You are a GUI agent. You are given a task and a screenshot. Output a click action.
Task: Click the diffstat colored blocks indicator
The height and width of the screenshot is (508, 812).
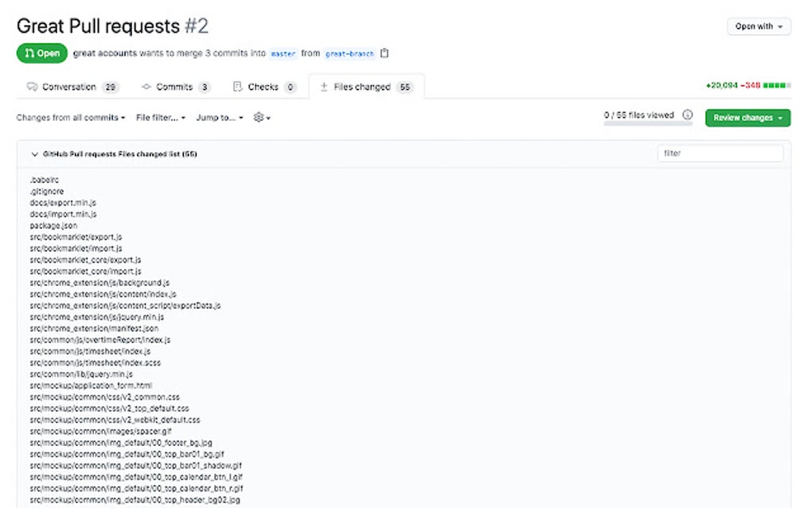tap(778, 86)
